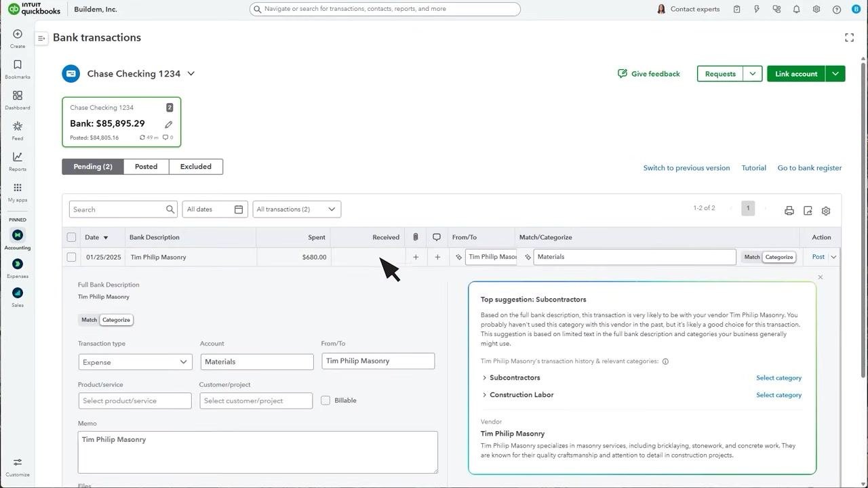
Task: Click the transactions Search field
Action: [123, 209]
